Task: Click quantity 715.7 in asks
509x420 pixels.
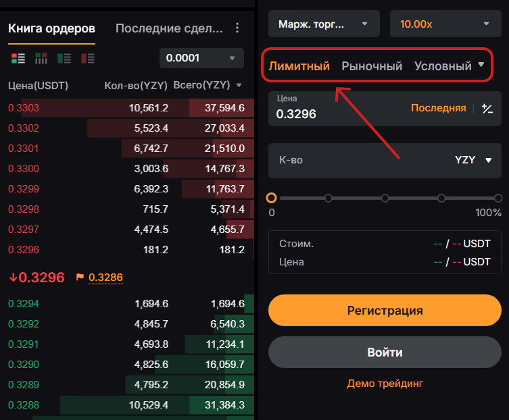Action: point(155,209)
